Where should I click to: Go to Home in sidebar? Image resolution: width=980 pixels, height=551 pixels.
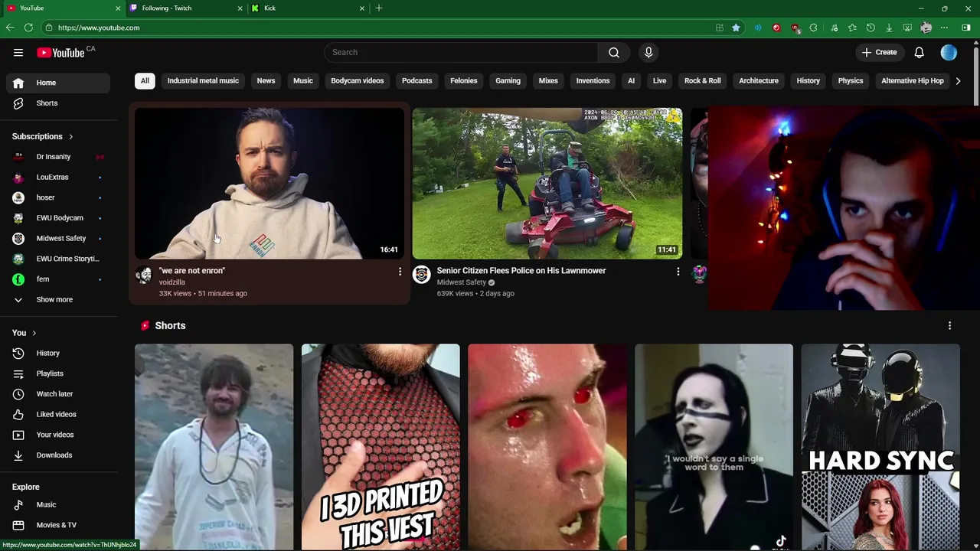tap(58, 83)
